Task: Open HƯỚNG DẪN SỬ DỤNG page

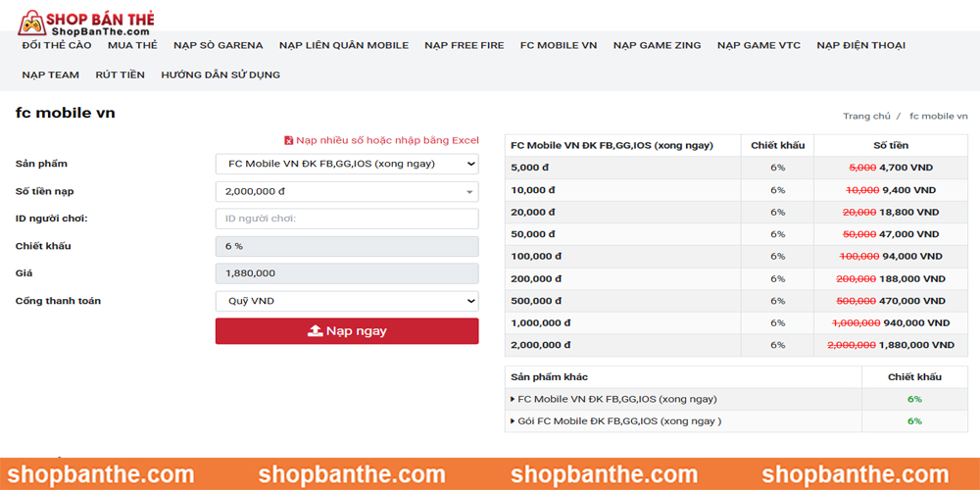Action: point(220,74)
